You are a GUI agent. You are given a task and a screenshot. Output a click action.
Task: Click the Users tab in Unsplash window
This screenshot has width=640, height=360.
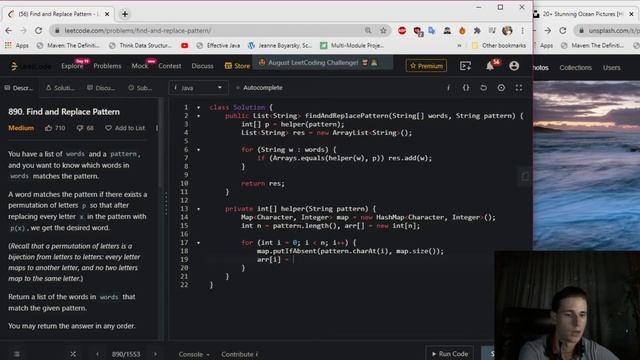tap(611, 68)
